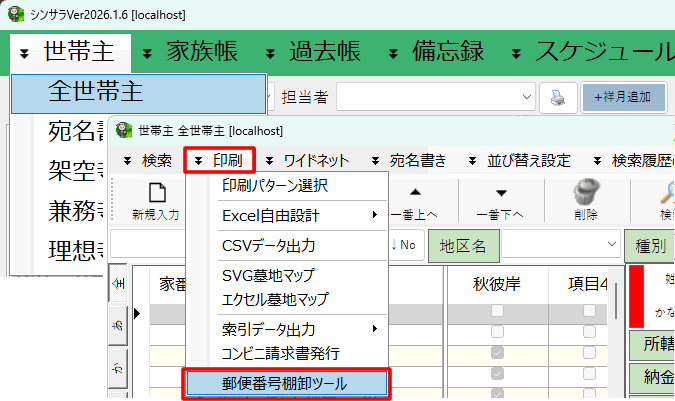
Task: Click the あ index tab on left side
Action: click(x=118, y=325)
